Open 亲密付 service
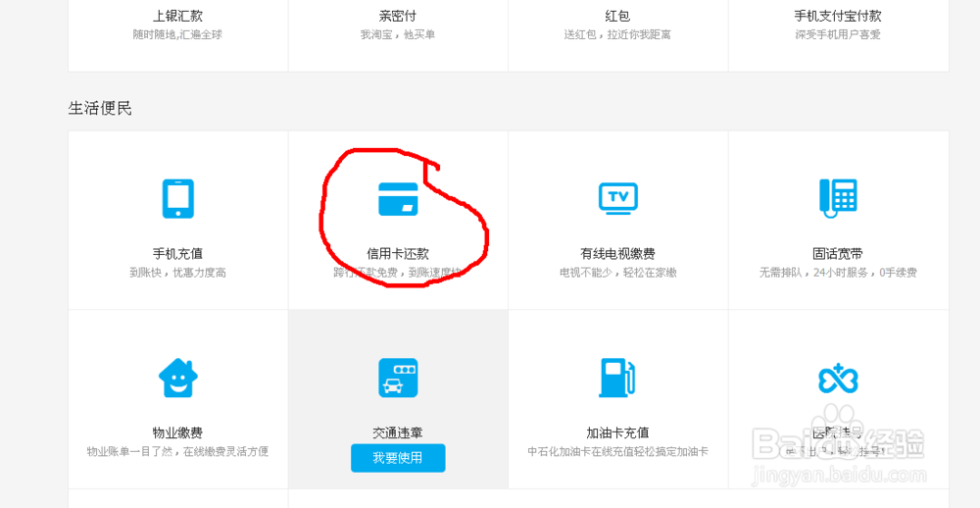This screenshot has height=508, width=980. pos(398,17)
